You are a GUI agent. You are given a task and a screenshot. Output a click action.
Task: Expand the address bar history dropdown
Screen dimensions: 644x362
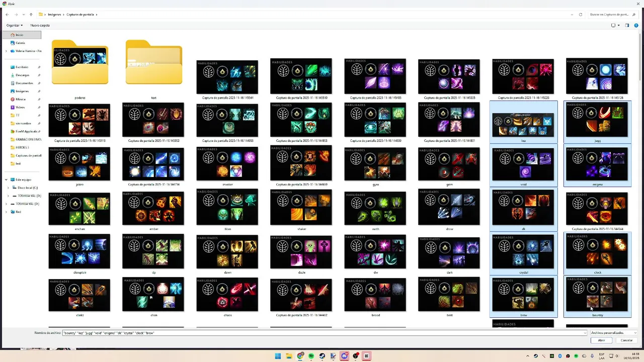click(572, 15)
